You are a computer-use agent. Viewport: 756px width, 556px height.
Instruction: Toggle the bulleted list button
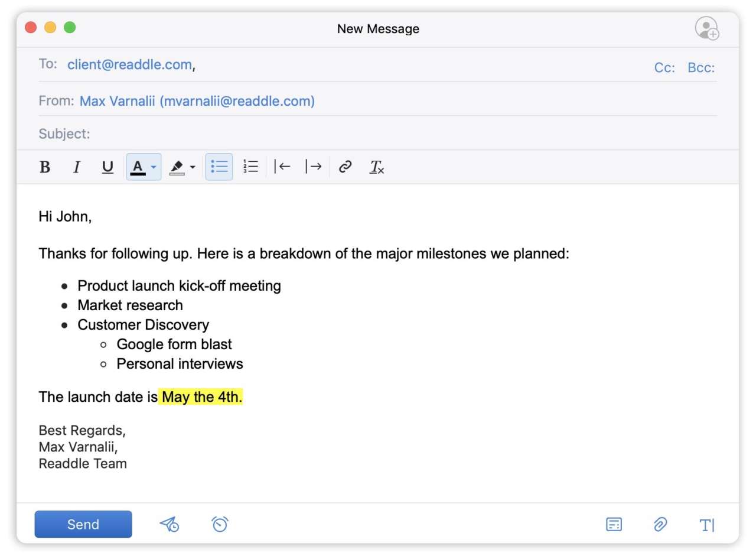coord(219,167)
